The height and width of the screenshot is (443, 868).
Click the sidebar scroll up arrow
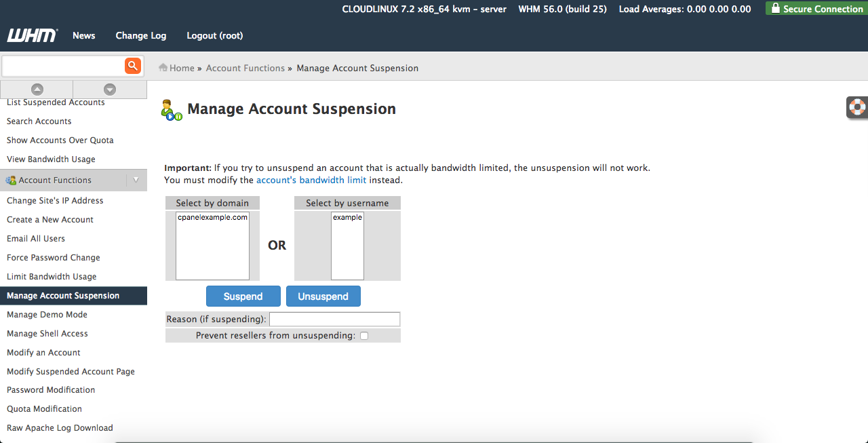click(x=37, y=90)
